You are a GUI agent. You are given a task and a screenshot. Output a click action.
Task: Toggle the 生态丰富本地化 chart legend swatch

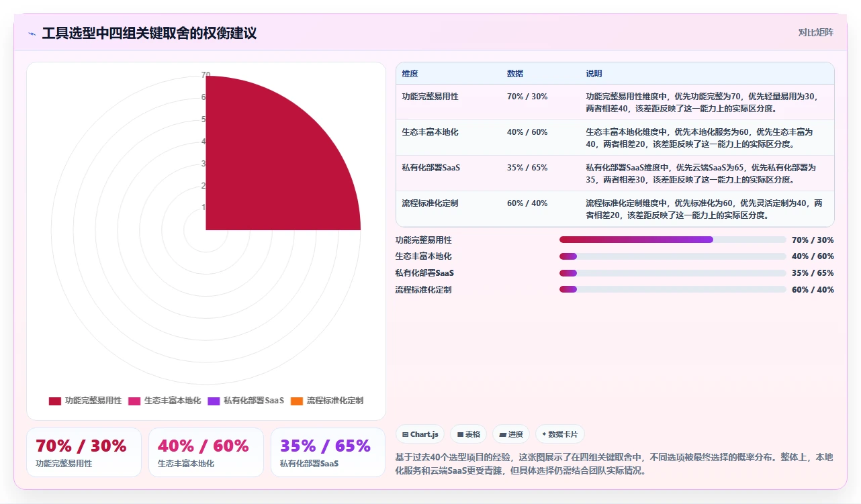[134, 401]
